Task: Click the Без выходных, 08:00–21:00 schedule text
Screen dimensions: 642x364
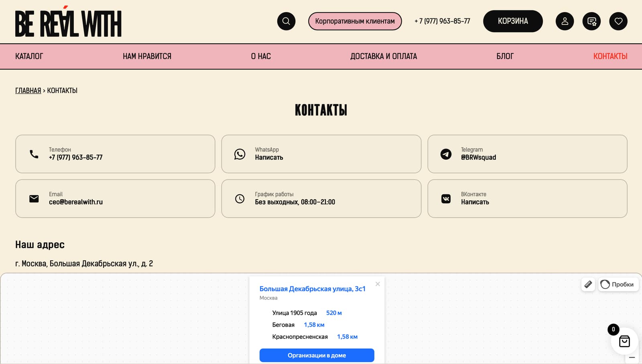Action: pyautogui.click(x=295, y=202)
